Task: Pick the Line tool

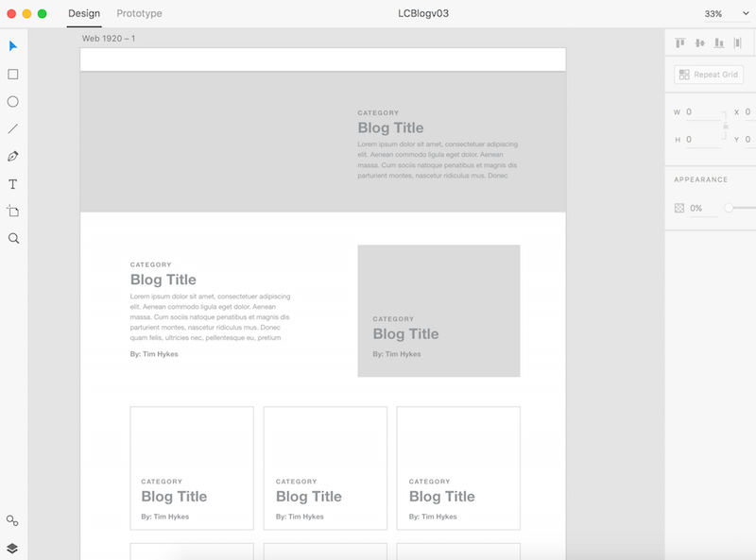Action: pyautogui.click(x=13, y=128)
